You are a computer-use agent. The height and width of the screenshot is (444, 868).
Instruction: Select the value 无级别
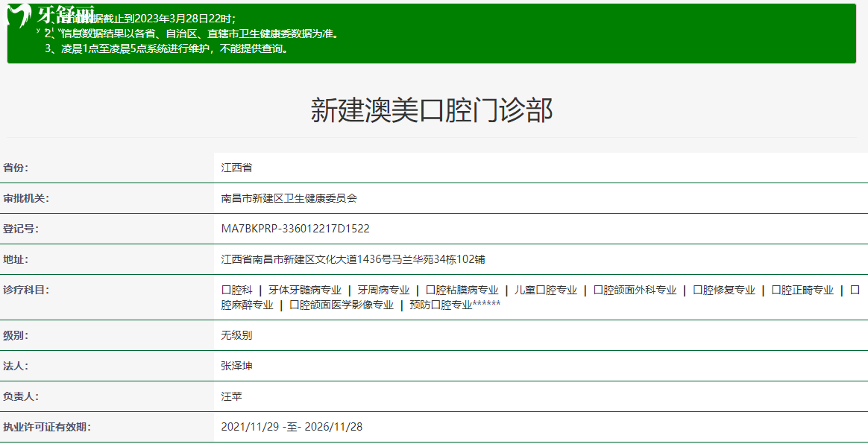pos(237,335)
